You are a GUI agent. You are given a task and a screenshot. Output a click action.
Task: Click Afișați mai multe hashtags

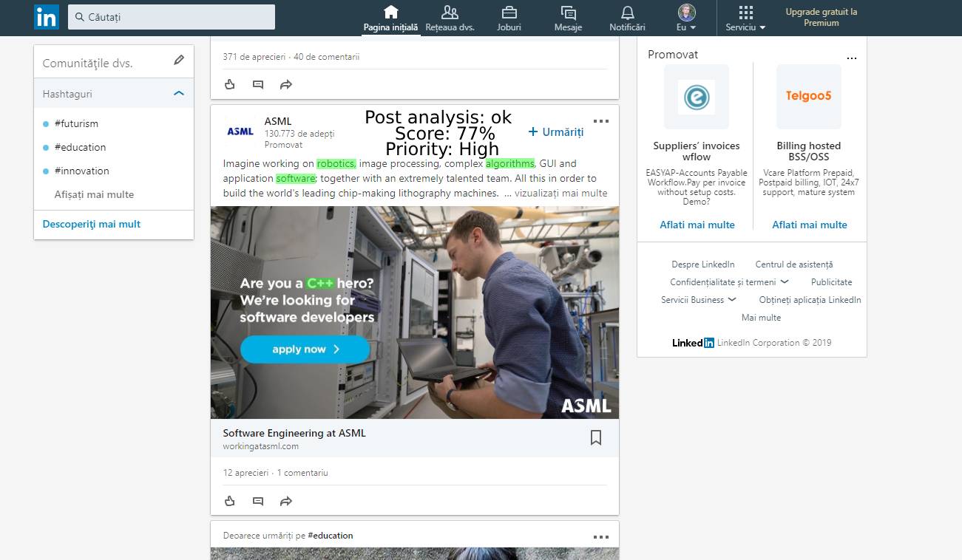pyautogui.click(x=94, y=194)
